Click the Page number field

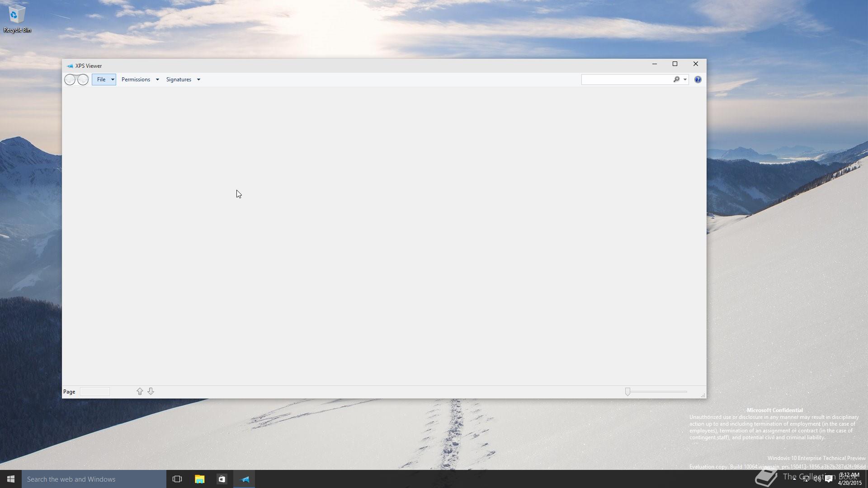pyautogui.click(x=94, y=392)
